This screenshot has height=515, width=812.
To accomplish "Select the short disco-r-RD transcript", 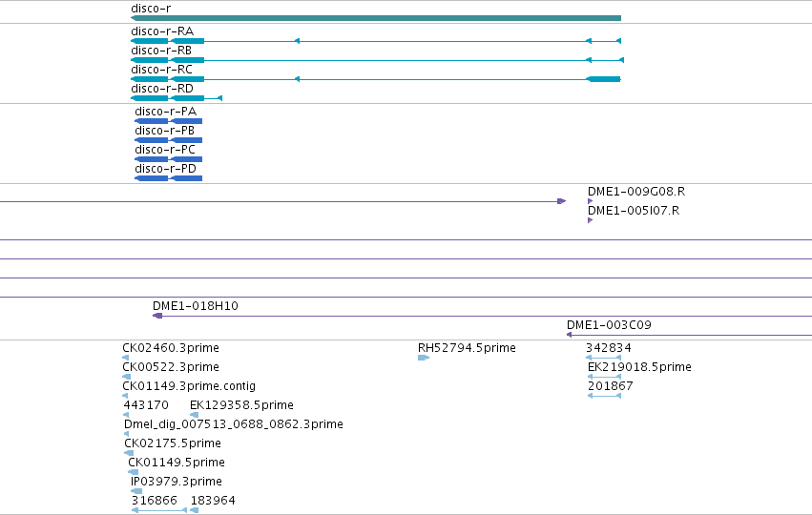I will [x=177, y=98].
